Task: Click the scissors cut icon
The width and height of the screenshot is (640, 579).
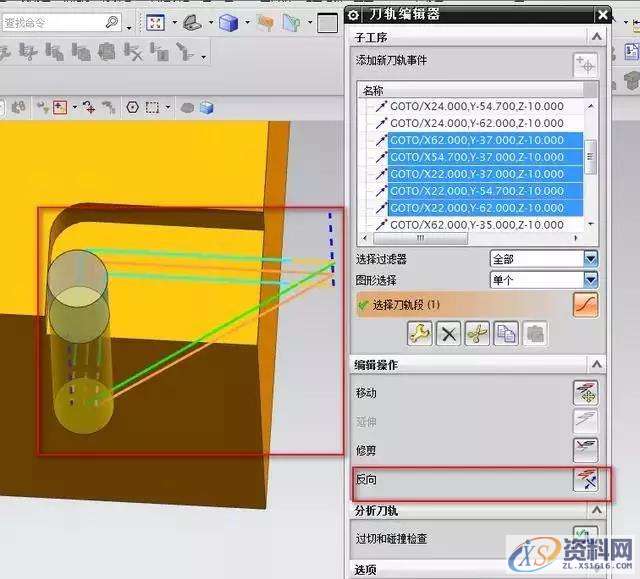Action: coord(477,334)
